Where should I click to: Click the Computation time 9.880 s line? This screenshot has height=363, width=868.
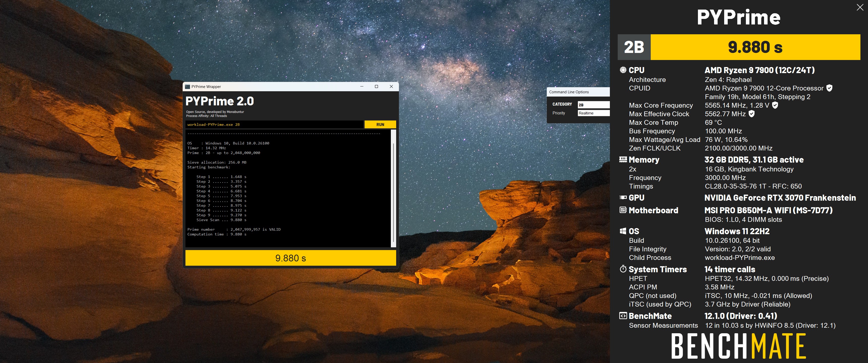217,234
